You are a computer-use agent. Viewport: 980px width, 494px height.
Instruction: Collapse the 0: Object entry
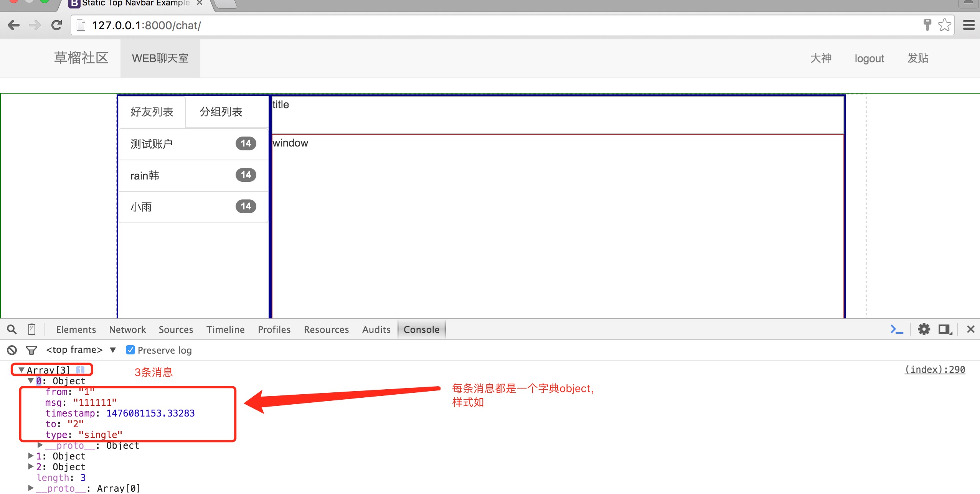coord(31,381)
